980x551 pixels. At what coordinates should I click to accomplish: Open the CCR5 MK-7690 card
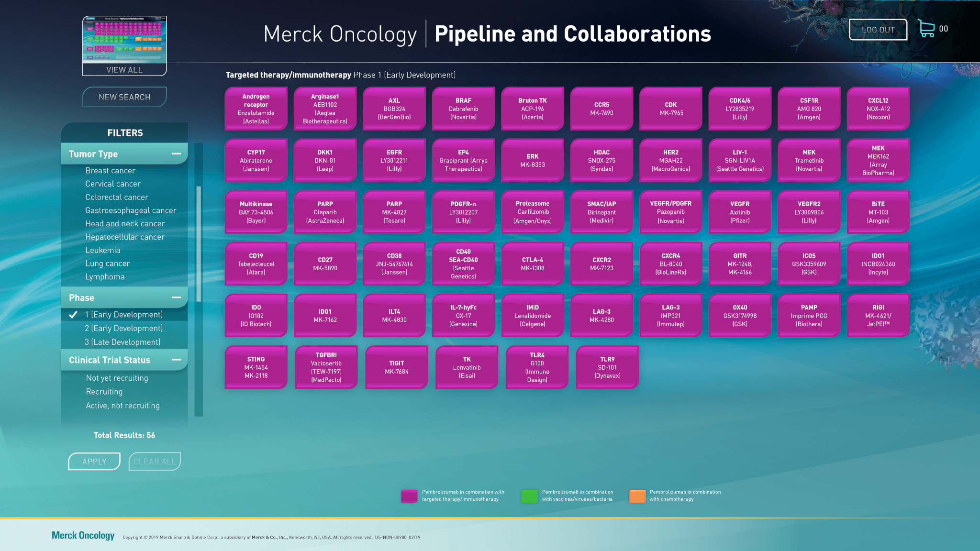pyautogui.click(x=601, y=109)
